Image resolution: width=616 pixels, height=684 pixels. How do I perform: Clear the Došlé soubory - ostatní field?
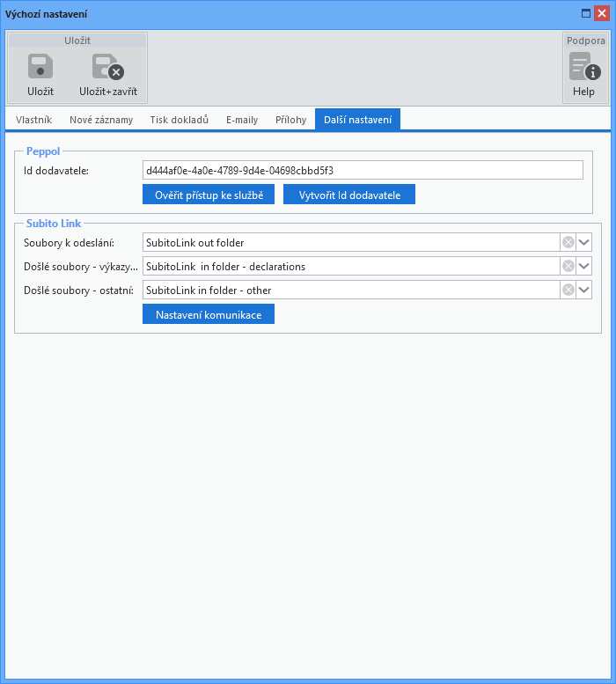(568, 290)
